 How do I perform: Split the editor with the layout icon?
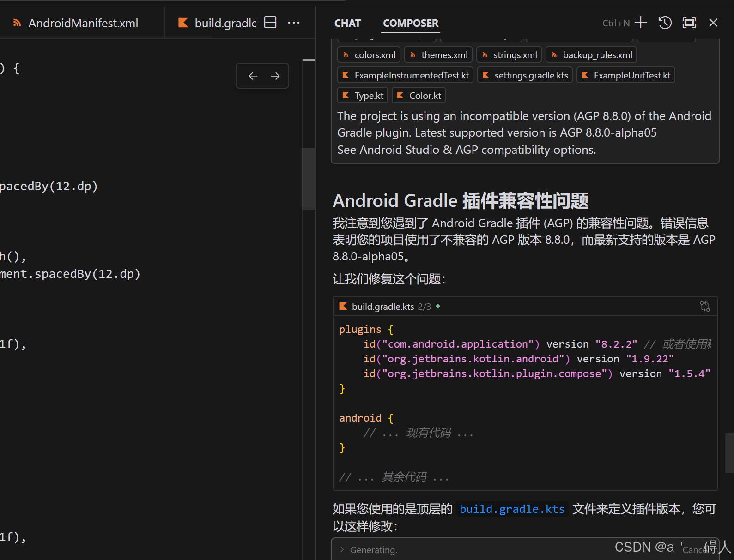click(x=270, y=22)
